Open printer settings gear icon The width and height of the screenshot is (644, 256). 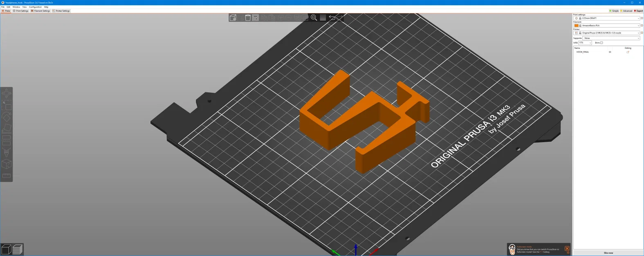[642, 33]
